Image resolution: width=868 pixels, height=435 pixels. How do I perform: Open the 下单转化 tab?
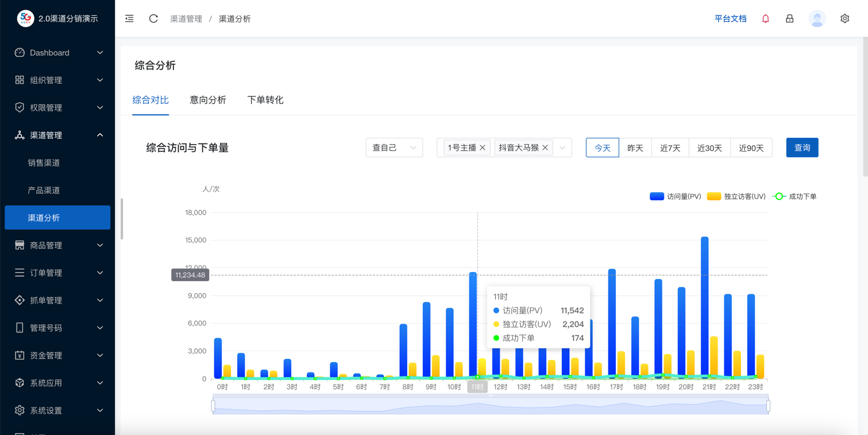[265, 100]
